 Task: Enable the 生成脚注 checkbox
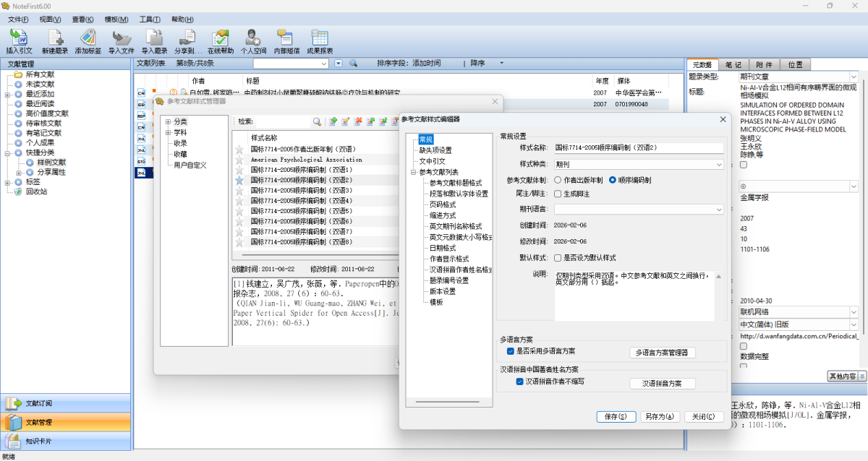[x=558, y=194]
